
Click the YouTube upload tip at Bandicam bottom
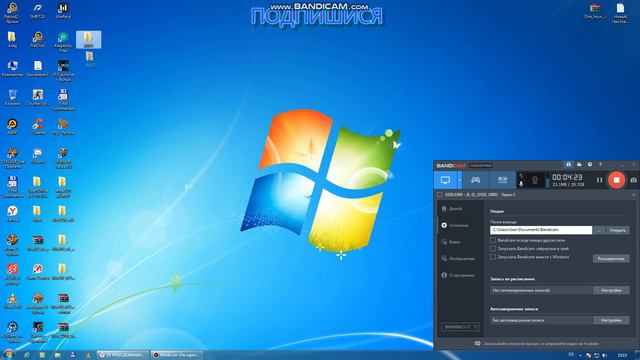coord(536,344)
